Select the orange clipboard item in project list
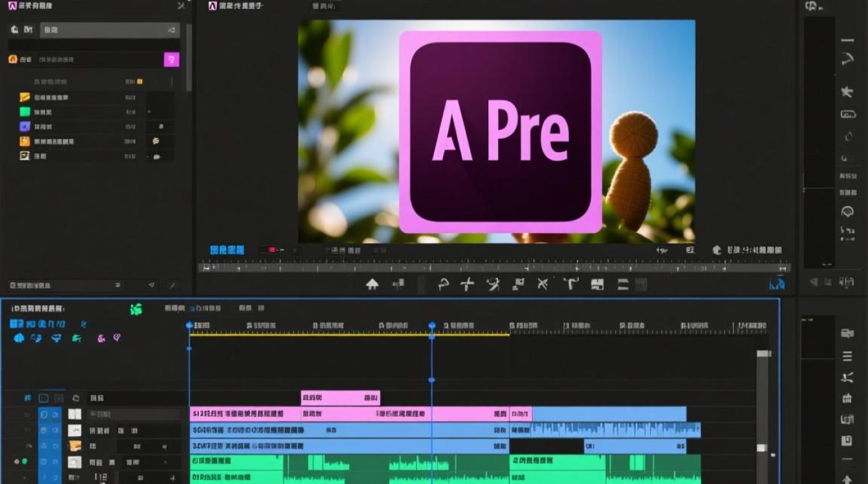The height and width of the screenshot is (484, 868). tap(25, 141)
